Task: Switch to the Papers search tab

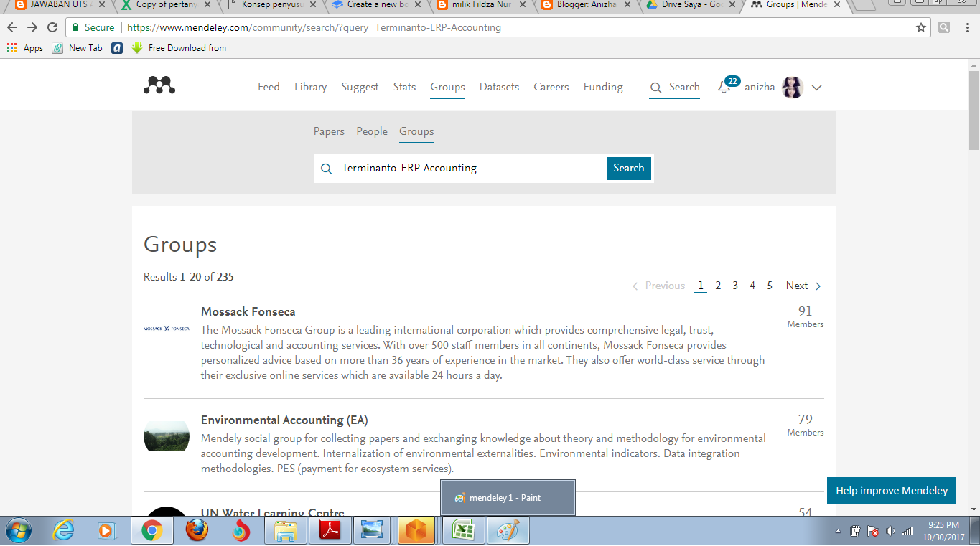Action: 329,131
